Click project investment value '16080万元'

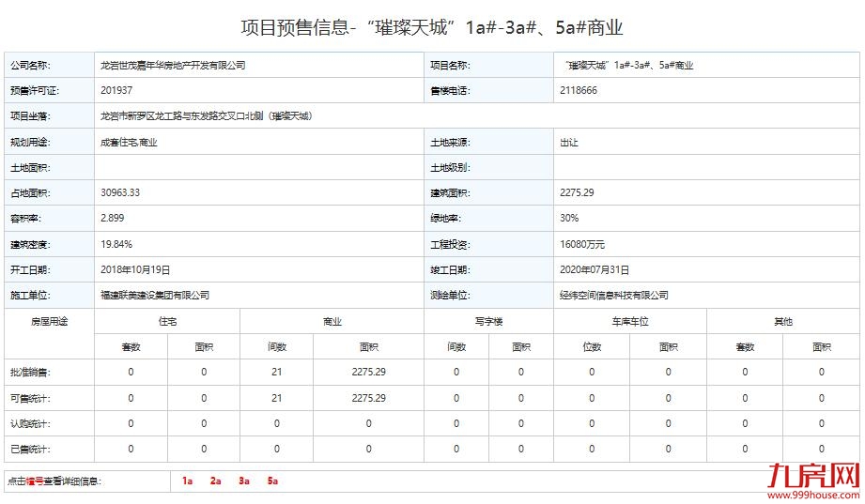coord(582,244)
